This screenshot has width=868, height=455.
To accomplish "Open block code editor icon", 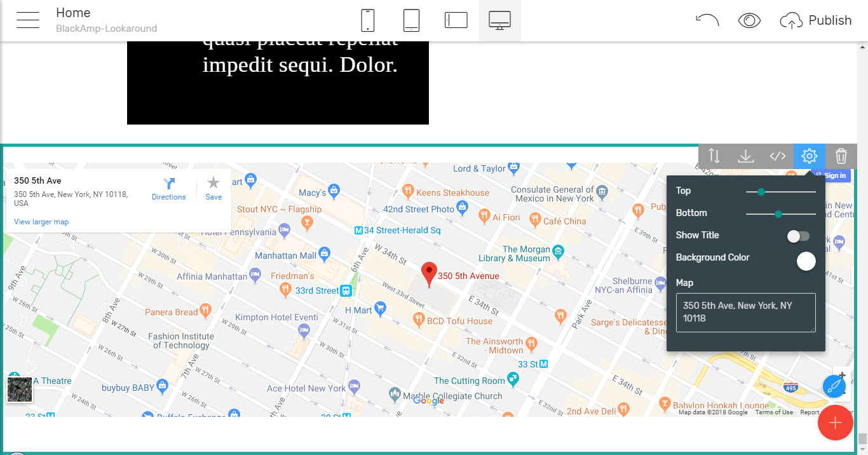I will coord(778,156).
